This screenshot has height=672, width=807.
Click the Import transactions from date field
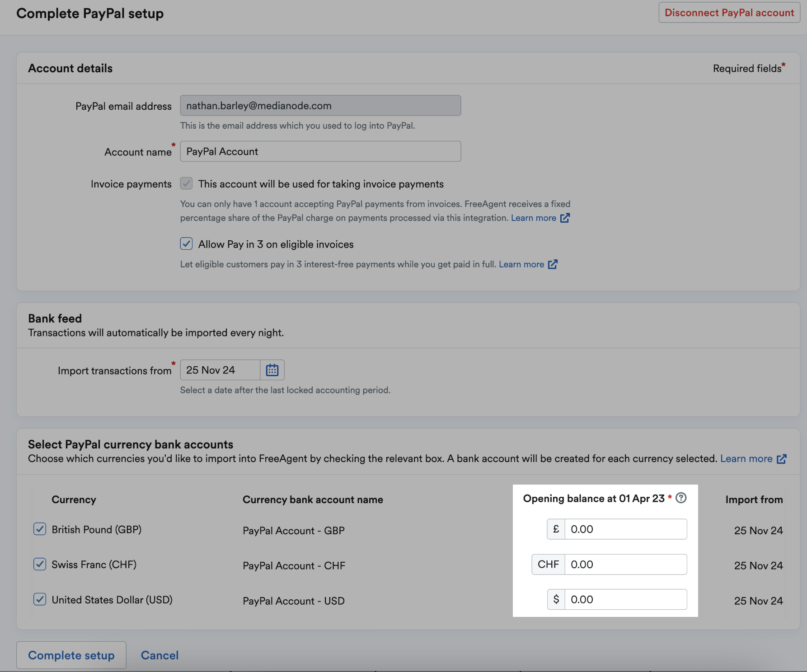click(x=220, y=370)
